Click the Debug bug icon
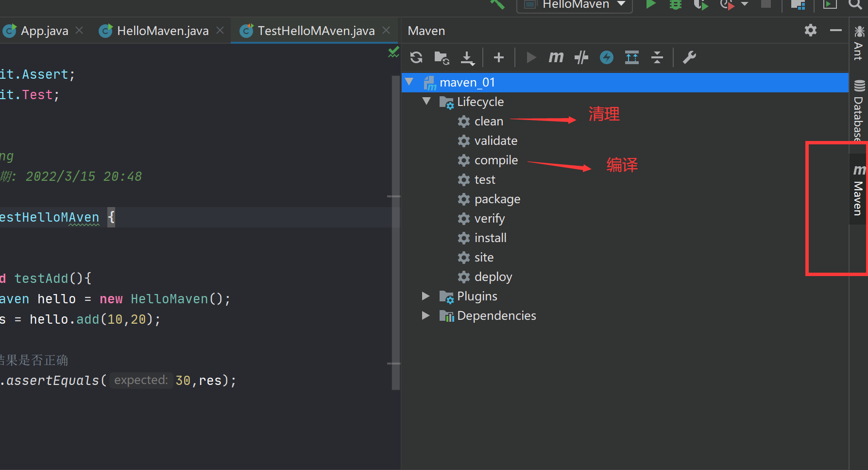 (x=676, y=4)
